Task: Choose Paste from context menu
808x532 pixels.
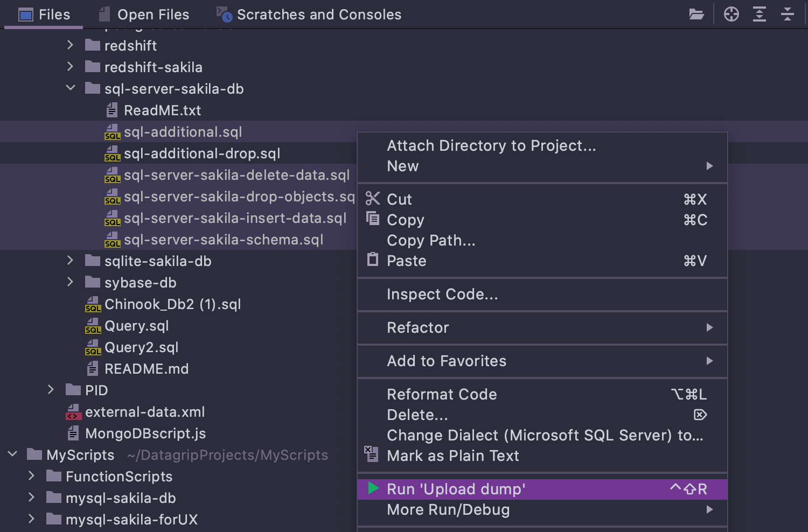Action: [542, 261]
